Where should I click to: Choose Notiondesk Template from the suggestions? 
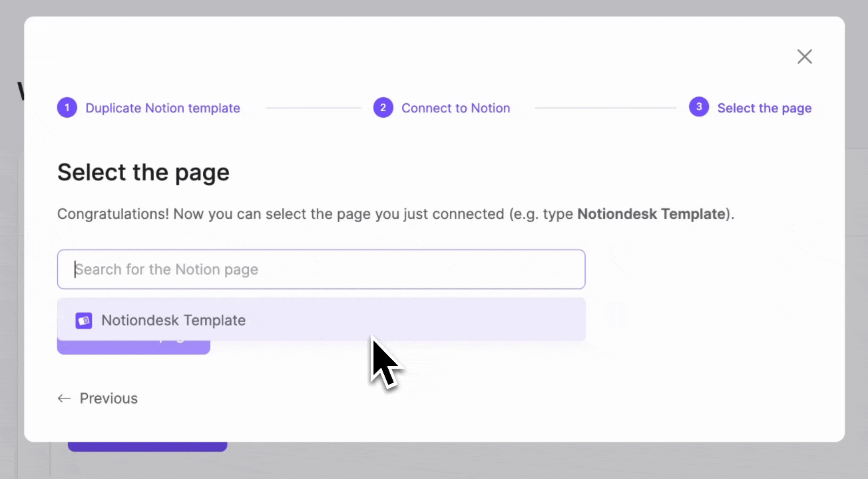pos(321,320)
